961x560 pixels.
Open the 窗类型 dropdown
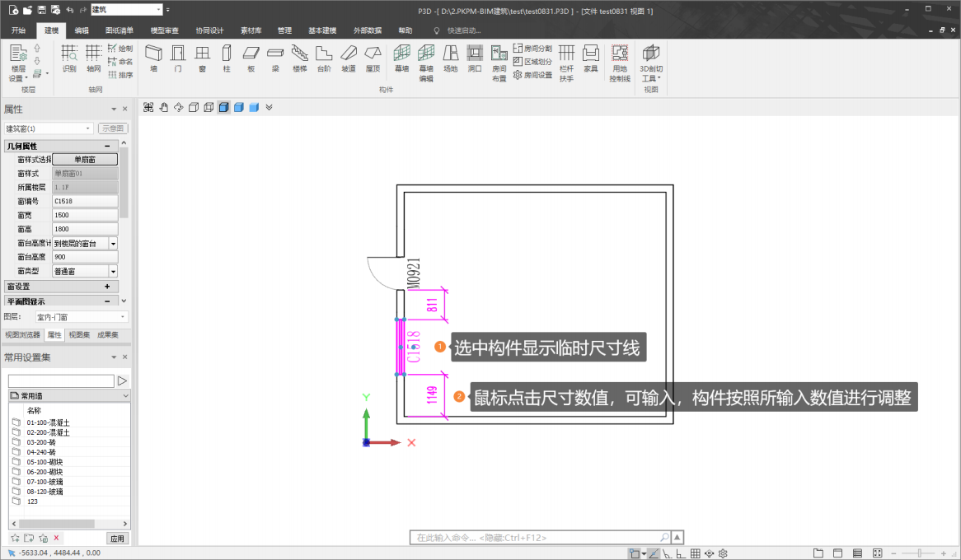(113, 271)
